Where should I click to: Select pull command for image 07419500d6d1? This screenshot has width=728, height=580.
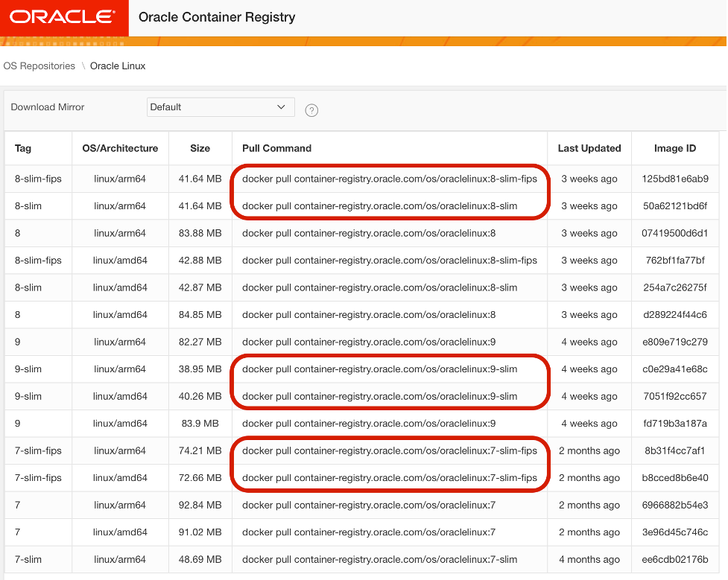(369, 233)
